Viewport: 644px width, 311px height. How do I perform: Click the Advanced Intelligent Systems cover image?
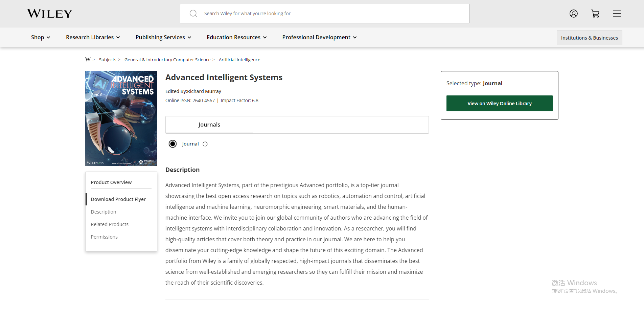(x=121, y=118)
